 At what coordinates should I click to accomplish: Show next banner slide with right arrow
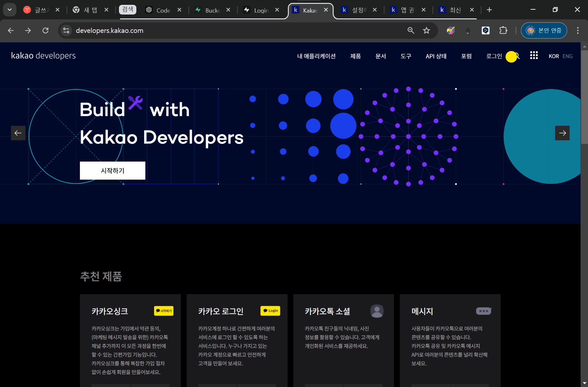(562, 133)
